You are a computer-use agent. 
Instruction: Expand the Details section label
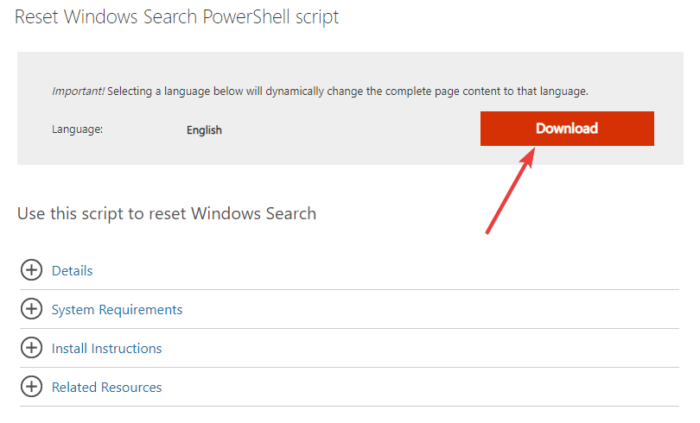click(72, 271)
